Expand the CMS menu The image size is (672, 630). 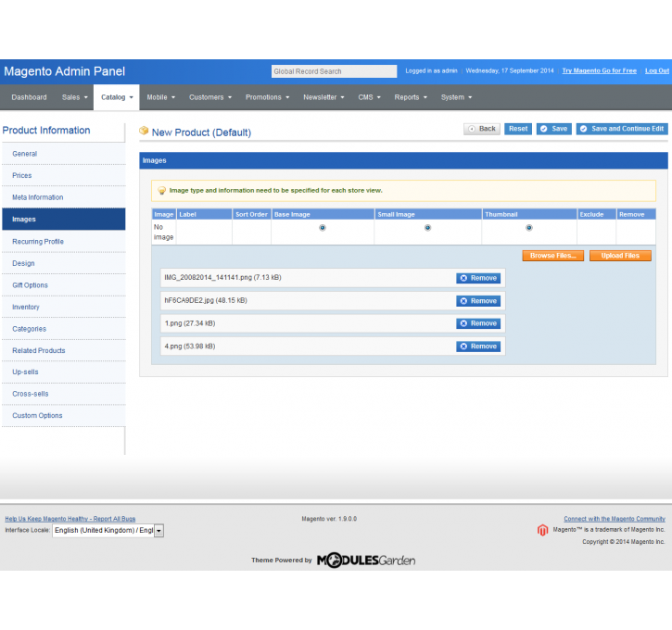pos(369,97)
